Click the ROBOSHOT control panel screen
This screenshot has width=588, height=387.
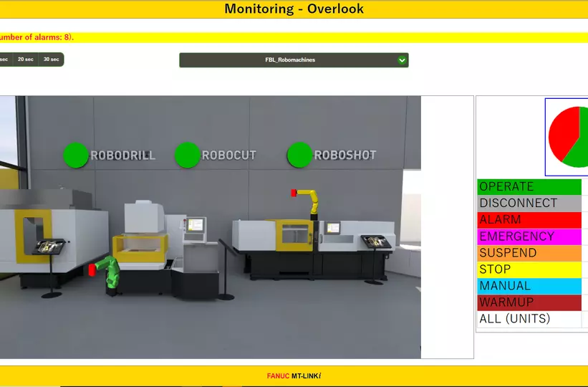pyautogui.click(x=332, y=228)
